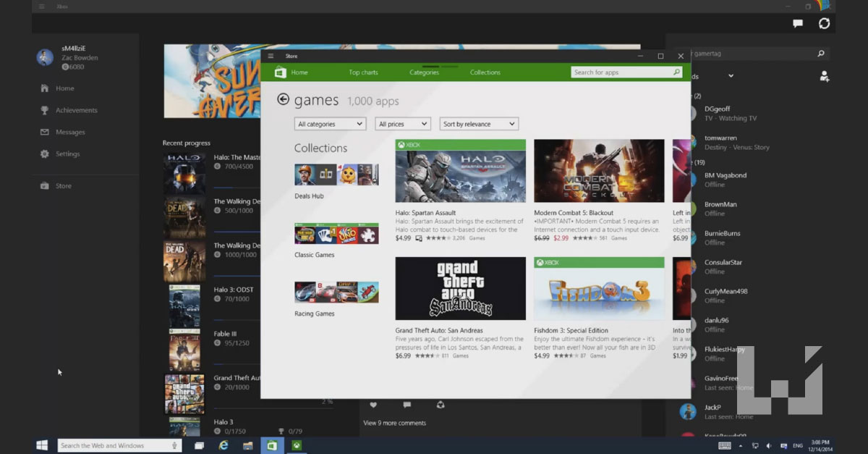The height and width of the screenshot is (454, 868).
Task: Switch to the Collections tab in the Store
Action: pos(485,72)
